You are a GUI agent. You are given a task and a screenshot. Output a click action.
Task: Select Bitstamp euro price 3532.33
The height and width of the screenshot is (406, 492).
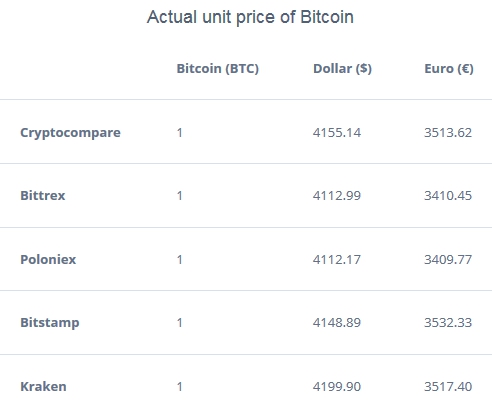(x=448, y=323)
